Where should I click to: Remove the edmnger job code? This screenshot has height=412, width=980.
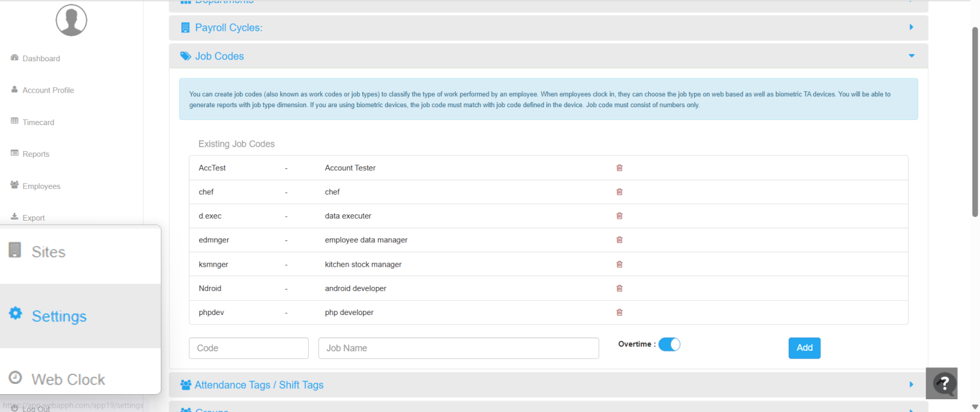[x=619, y=240]
